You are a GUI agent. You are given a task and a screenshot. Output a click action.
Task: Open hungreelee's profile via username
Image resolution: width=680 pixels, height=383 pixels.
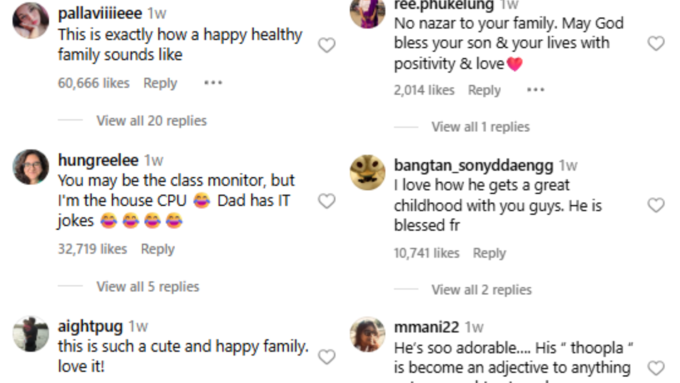pos(98,160)
